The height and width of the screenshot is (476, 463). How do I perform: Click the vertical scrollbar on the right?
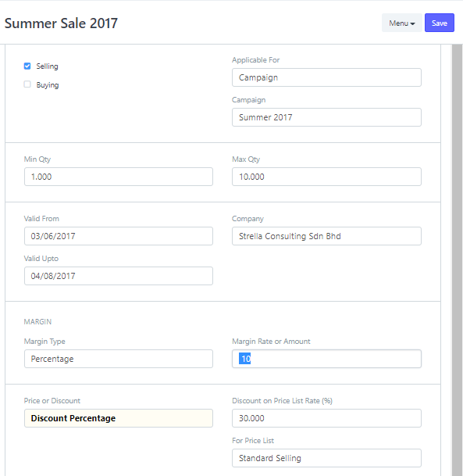point(458,259)
